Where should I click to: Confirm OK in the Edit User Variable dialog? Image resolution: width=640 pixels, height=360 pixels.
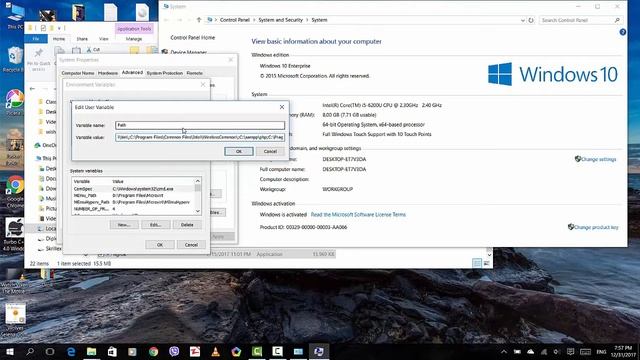(239, 151)
